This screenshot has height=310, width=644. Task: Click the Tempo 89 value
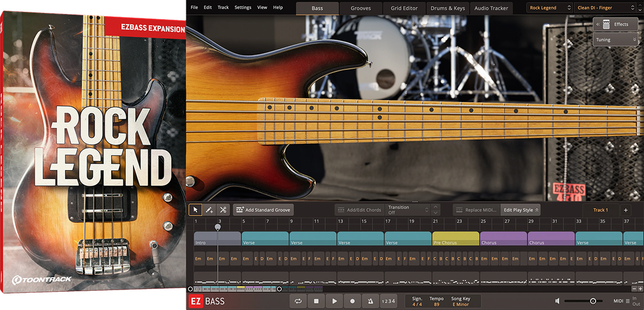click(x=436, y=305)
